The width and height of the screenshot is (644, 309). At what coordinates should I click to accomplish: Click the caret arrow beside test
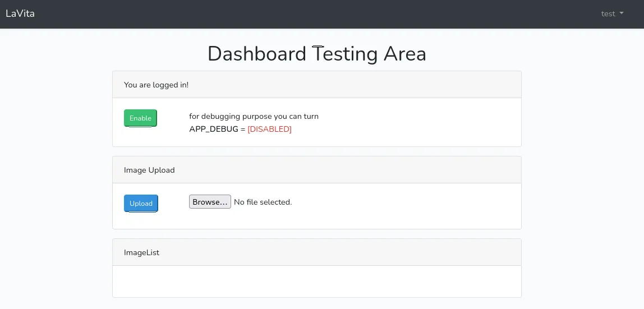(622, 13)
